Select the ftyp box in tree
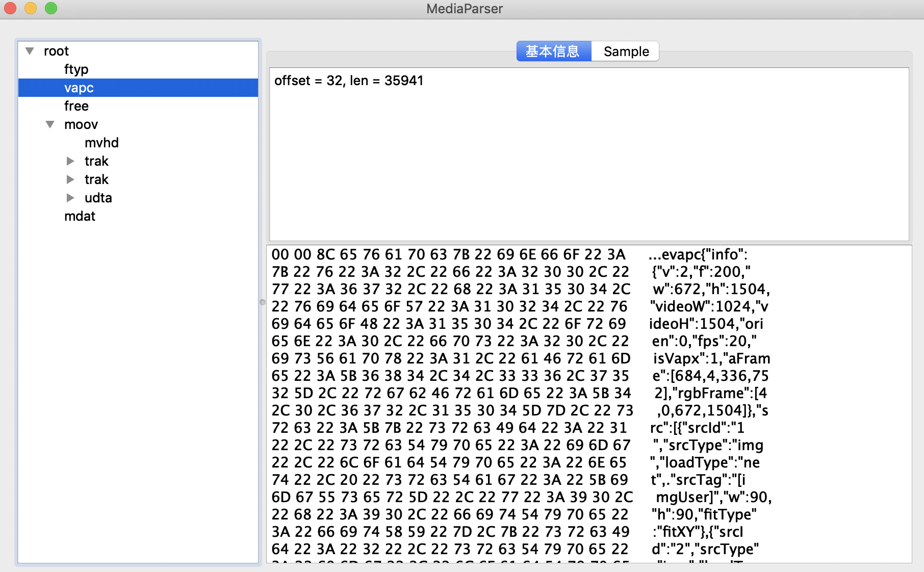The width and height of the screenshot is (924, 572). coord(76,69)
